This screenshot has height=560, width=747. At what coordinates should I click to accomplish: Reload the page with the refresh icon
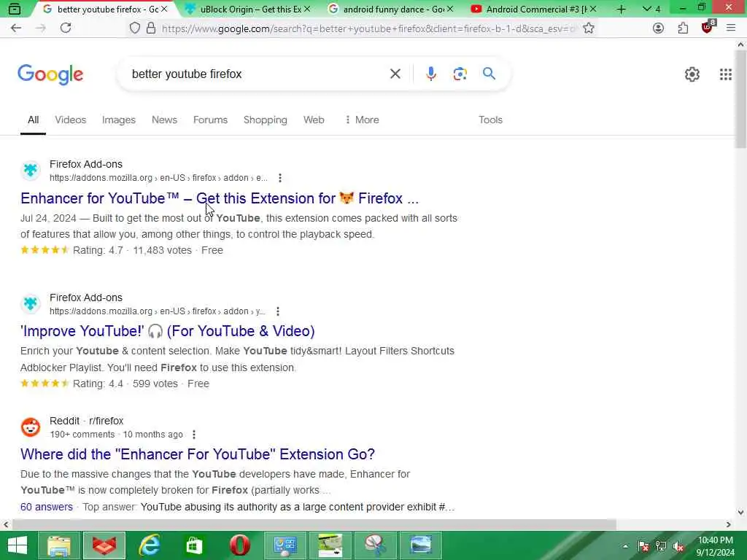pos(66,28)
